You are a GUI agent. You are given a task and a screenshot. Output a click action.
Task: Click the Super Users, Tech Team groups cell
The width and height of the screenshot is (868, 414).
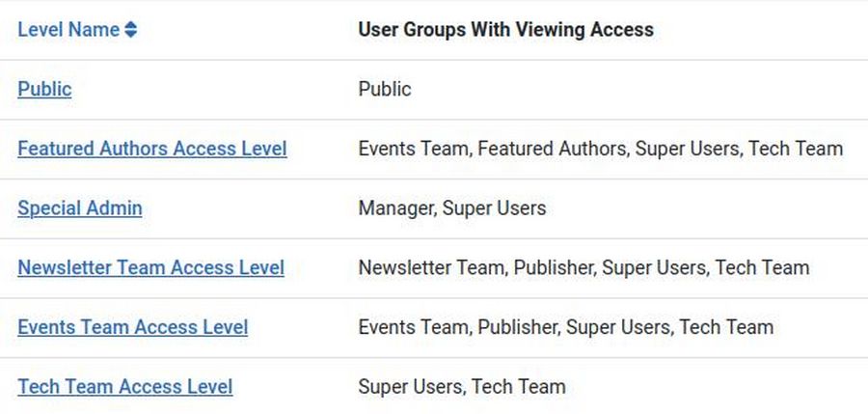pos(461,387)
